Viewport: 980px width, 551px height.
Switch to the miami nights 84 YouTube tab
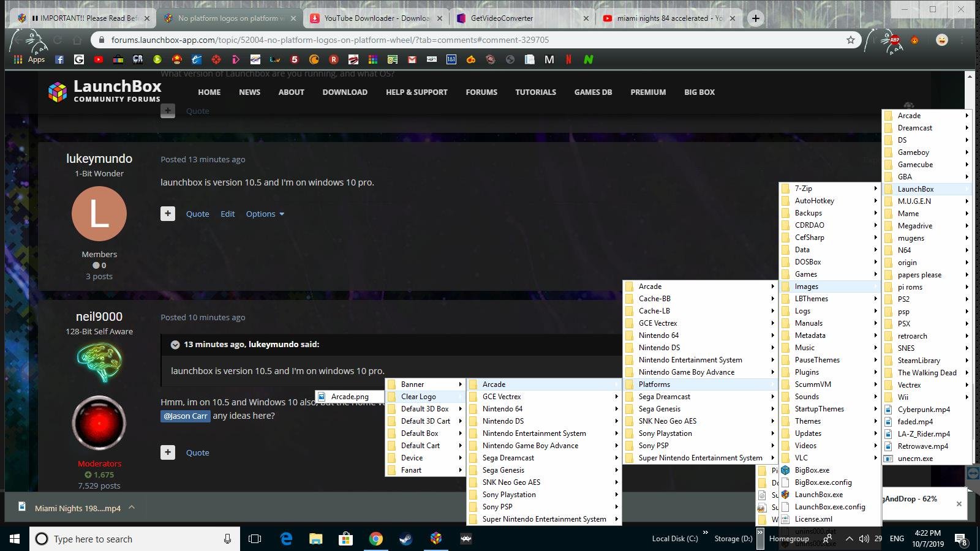click(x=668, y=18)
